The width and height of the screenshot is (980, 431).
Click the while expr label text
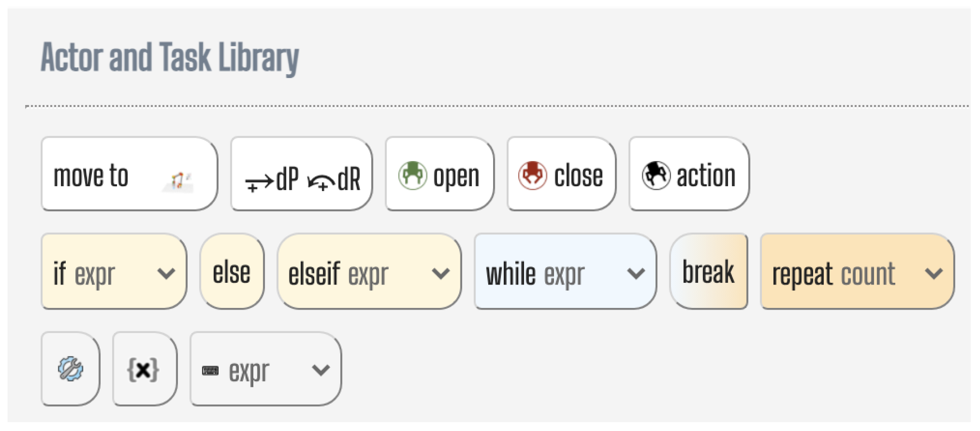[535, 274]
